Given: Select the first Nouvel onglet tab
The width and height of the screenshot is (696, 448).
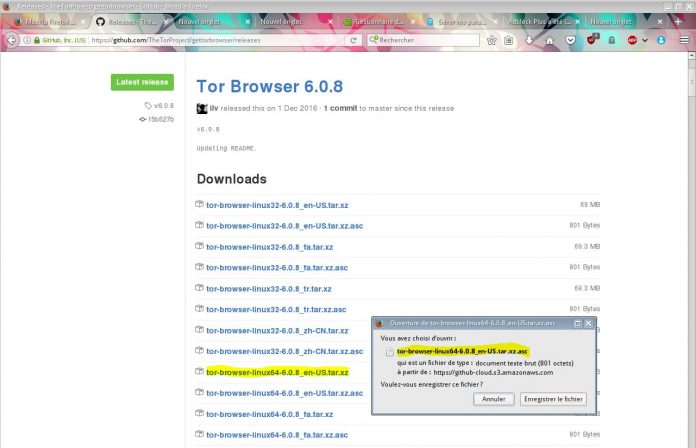Looking at the screenshot, I should coord(212,21).
